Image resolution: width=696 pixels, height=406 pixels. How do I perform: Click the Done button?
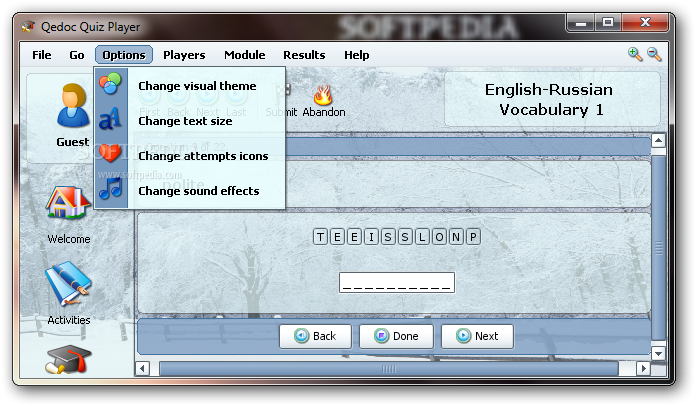tap(396, 336)
